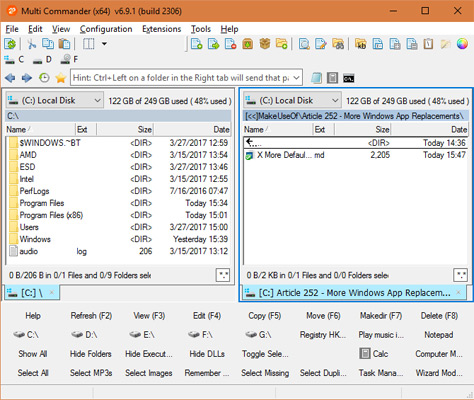The height and width of the screenshot is (400, 474).
Task: Click the parent folder arrow row in the right panel
Action: tap(356, 143)
